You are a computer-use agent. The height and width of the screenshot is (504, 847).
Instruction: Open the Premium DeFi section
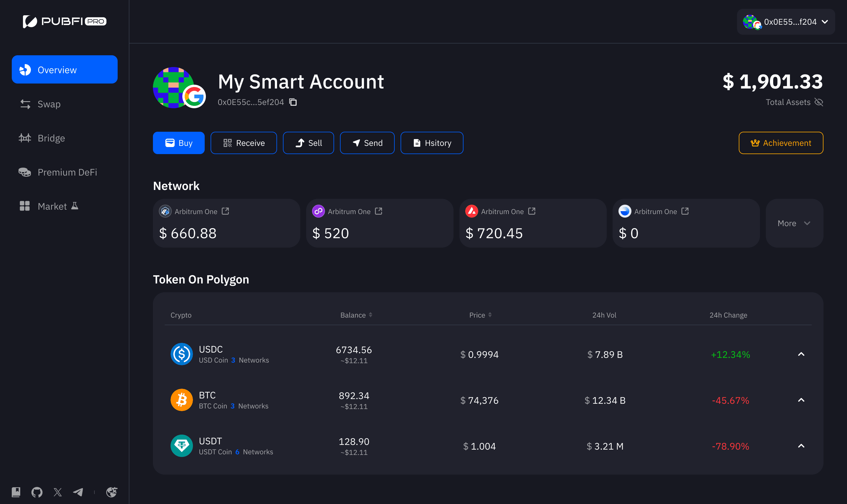coord(67,172)
